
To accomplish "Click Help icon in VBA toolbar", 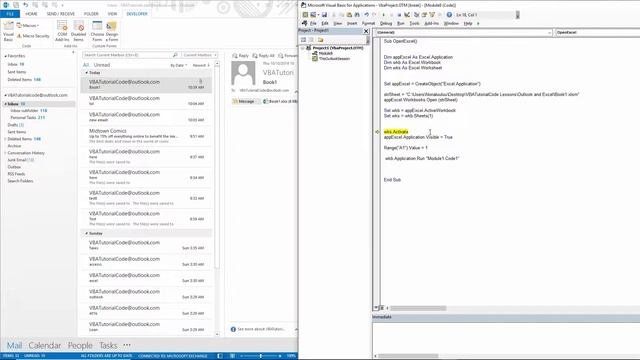I will tap(449, 15).
